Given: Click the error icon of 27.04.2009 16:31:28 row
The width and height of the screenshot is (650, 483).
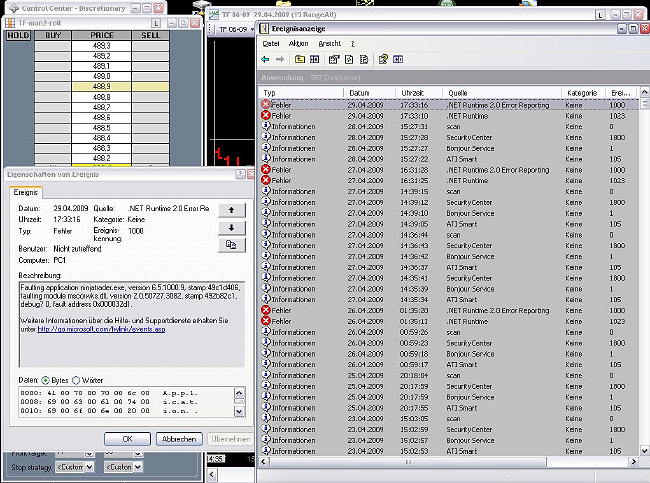Looking at the screenshot, I should (266, 170).
